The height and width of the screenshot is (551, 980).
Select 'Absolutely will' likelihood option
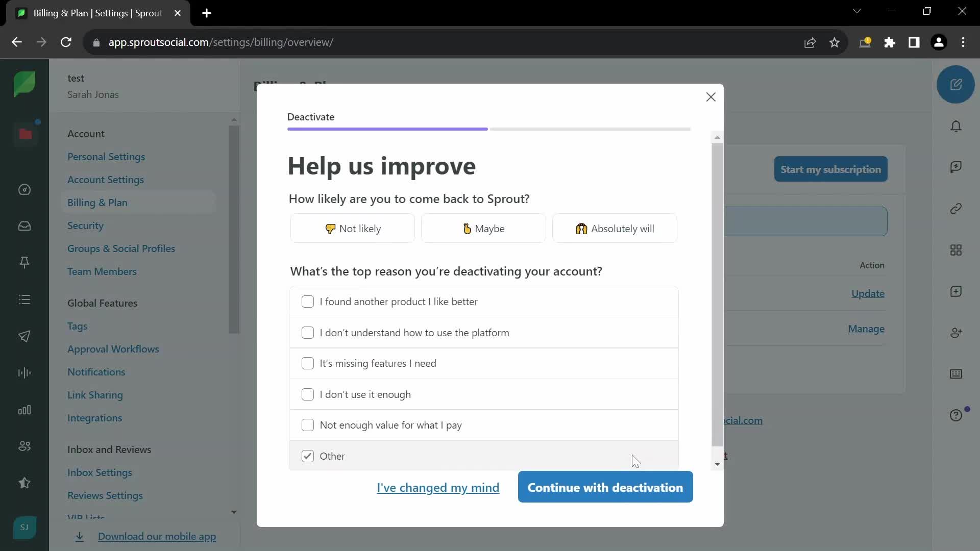tap(615, 228)
